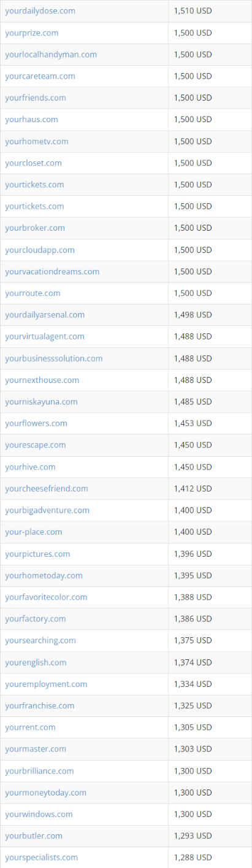Image resolution: width=252 pixels, height=868 pixels.
Task: Open the yourbutler.com listing
Action: pos(33,836)
